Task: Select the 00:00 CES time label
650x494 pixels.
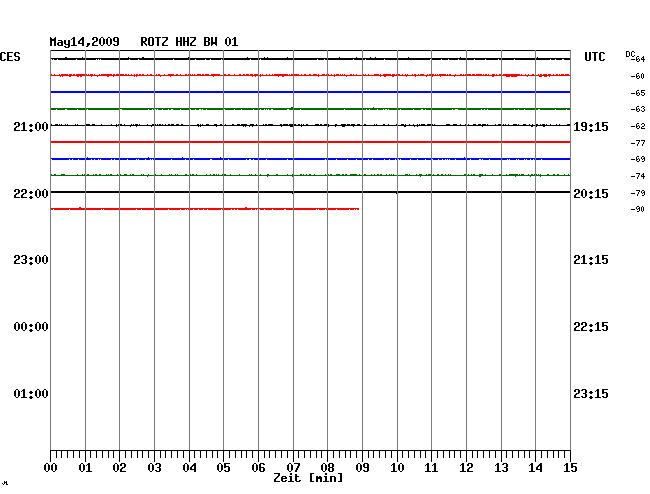Action: click(x=31, y=327)
